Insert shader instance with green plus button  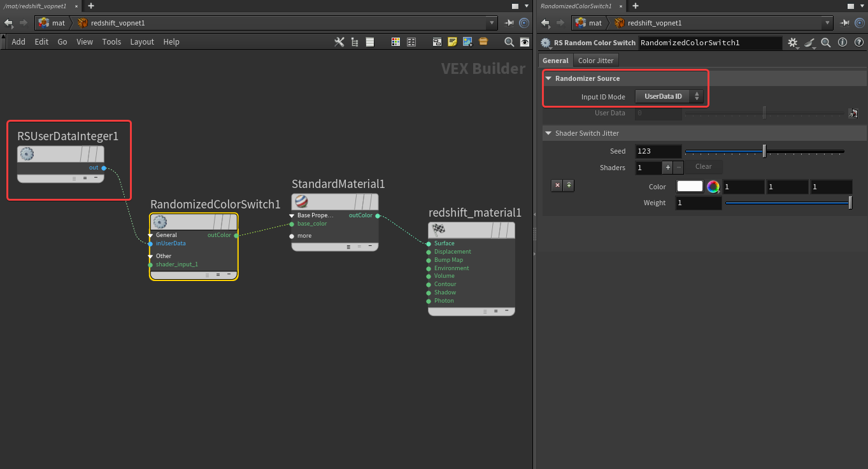pyautogui.click(x=569, y=185)
